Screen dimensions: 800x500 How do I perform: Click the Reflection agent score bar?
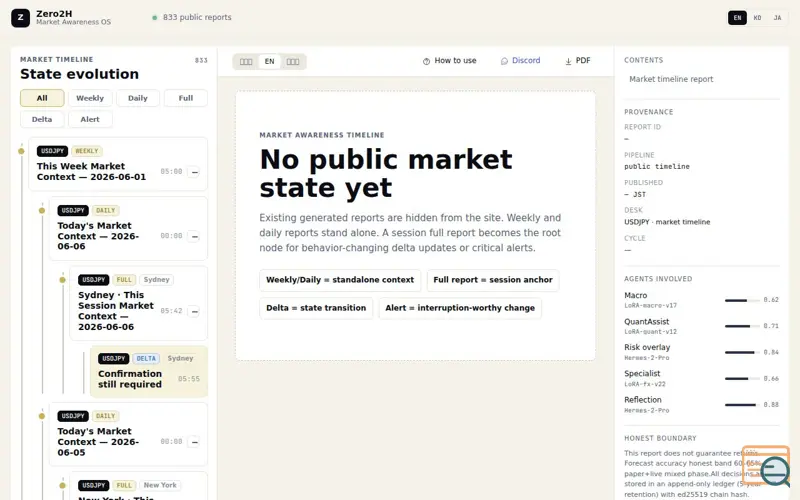click(x=740, y=405)
